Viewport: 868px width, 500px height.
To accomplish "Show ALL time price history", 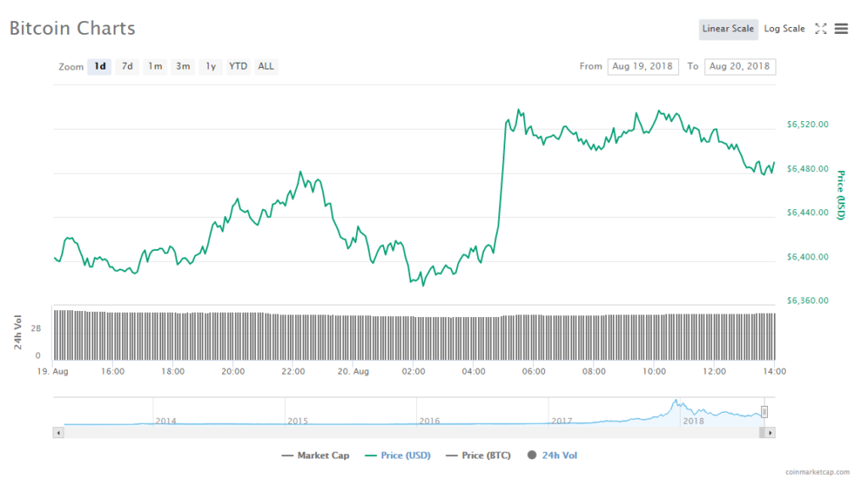I will [266, 66].
